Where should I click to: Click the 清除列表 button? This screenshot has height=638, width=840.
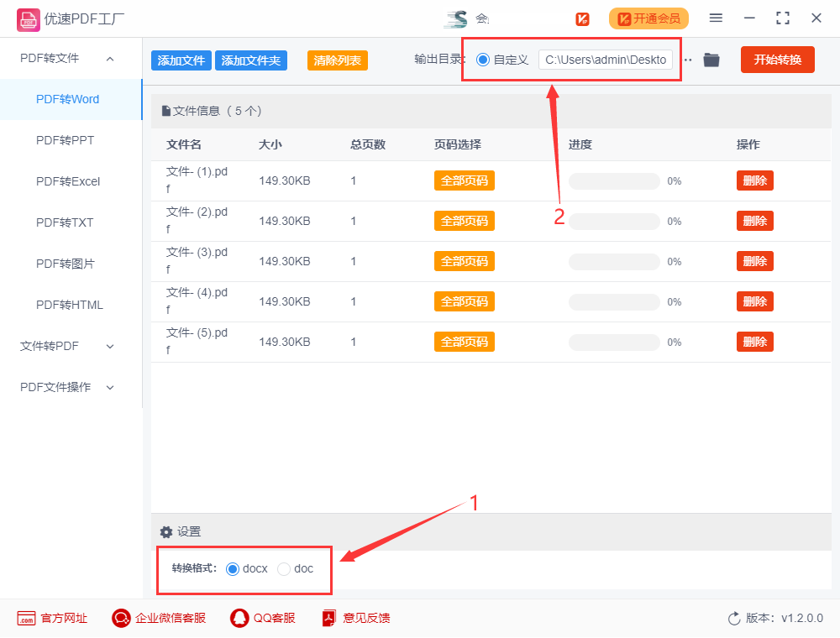(x=338, y=60)
